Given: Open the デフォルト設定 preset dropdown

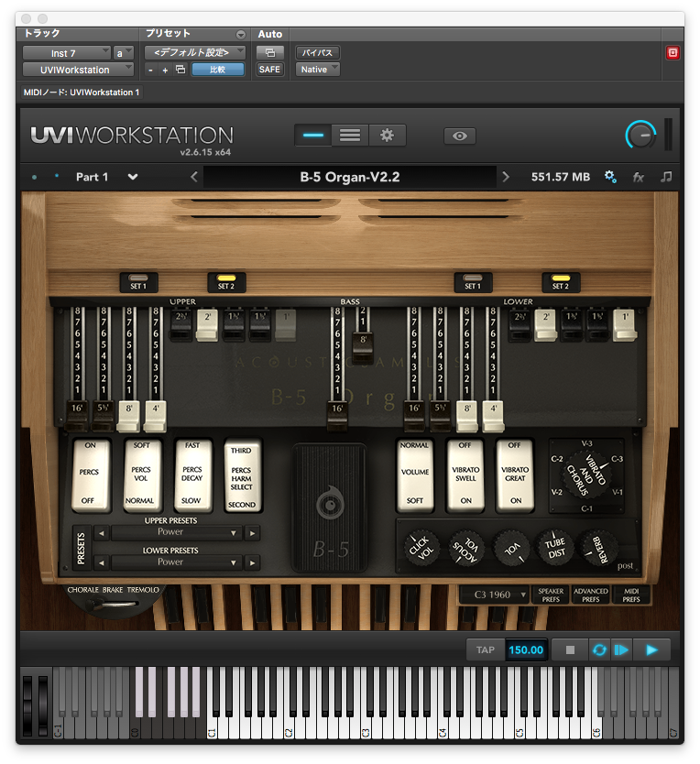Looking at the screenshot, I should pyautogui.click(x=195, y=52).
